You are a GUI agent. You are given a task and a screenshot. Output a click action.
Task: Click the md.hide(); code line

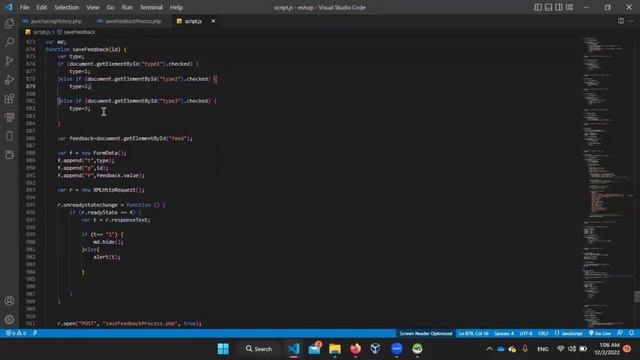(x=108, y=242)
